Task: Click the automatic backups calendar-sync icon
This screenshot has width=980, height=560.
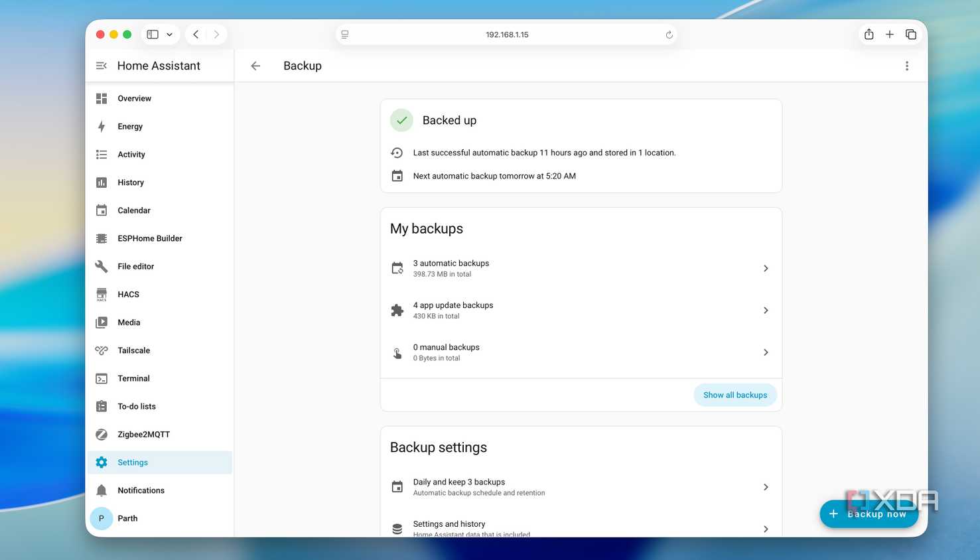Action: pos(397,268)
